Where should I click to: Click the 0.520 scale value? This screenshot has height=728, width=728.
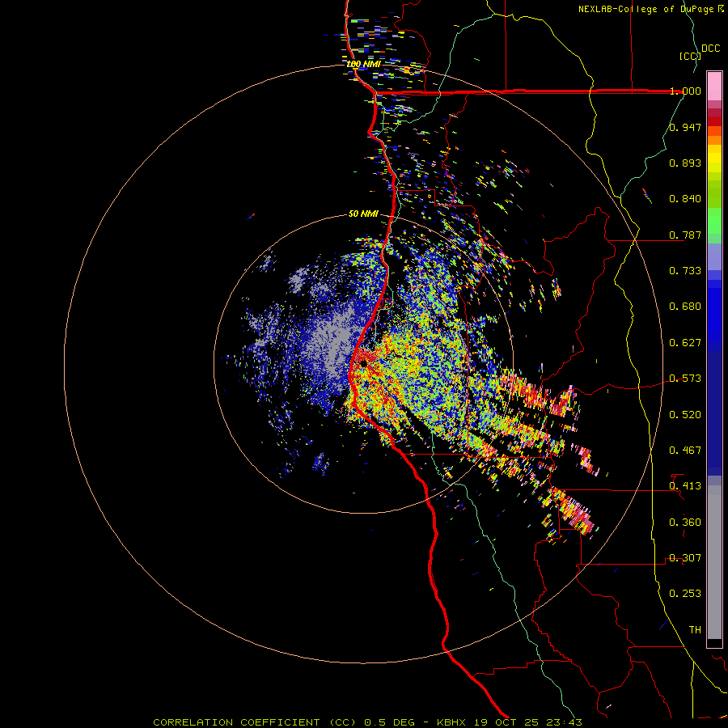(685, 415)
